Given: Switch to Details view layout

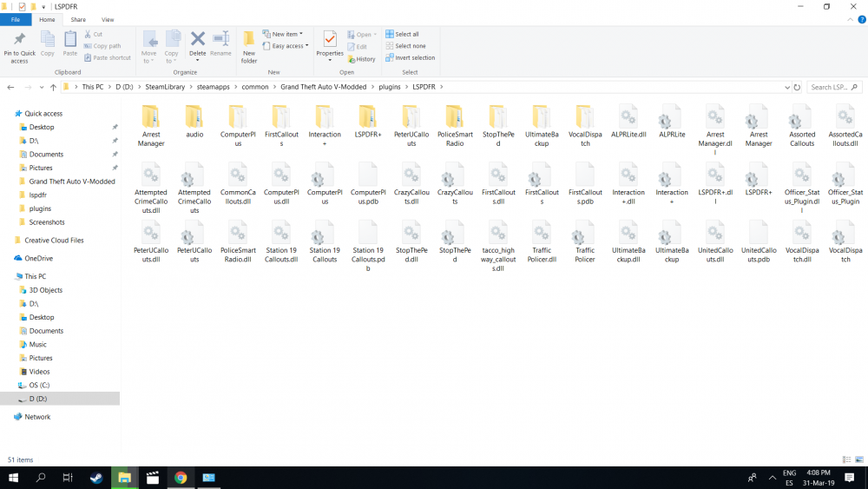Looking at the screenshot, I should 847,459.
